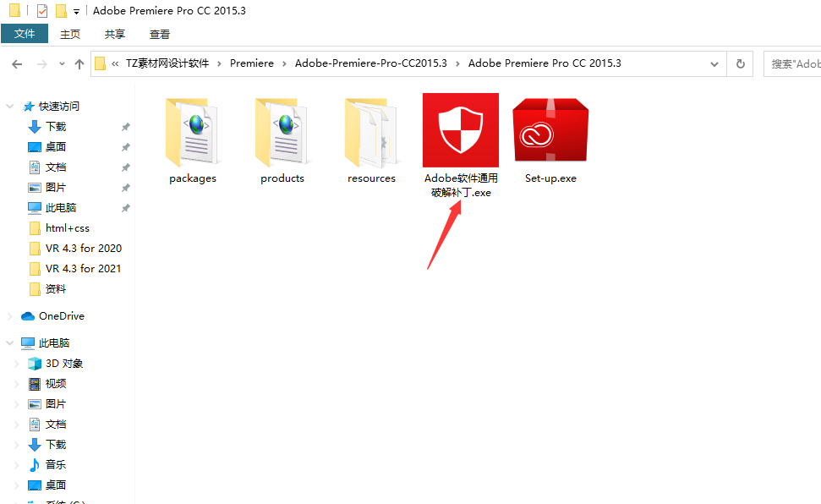821x504 pixels.
Task: Open the recent locations dropdown arrow
Action: pyautogui.click(x=62, y=64)
